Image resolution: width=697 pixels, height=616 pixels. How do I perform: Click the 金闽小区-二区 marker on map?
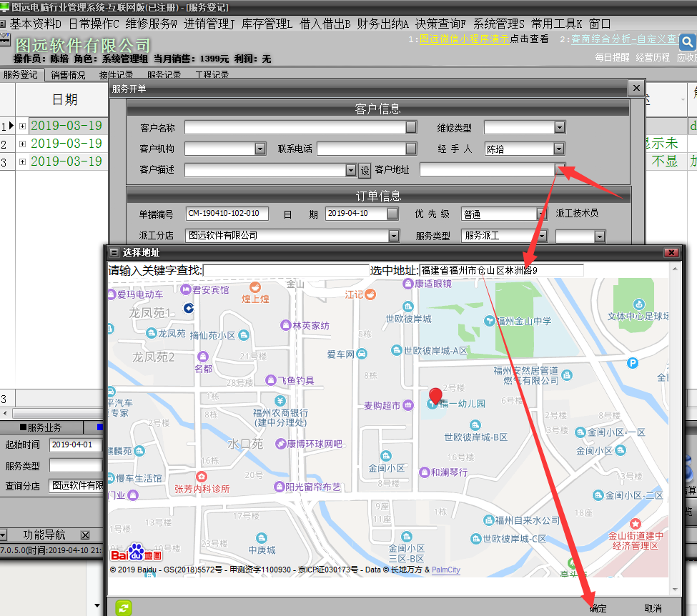(598, 495)
